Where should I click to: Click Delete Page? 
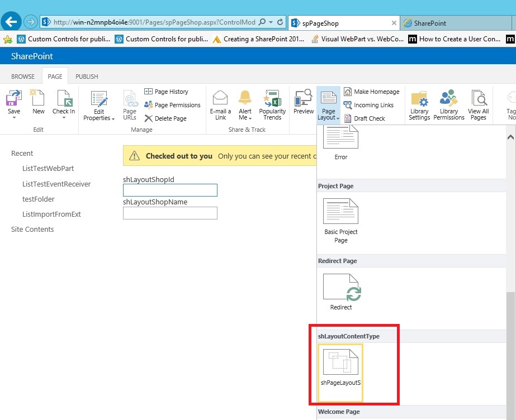pos(166,118)
